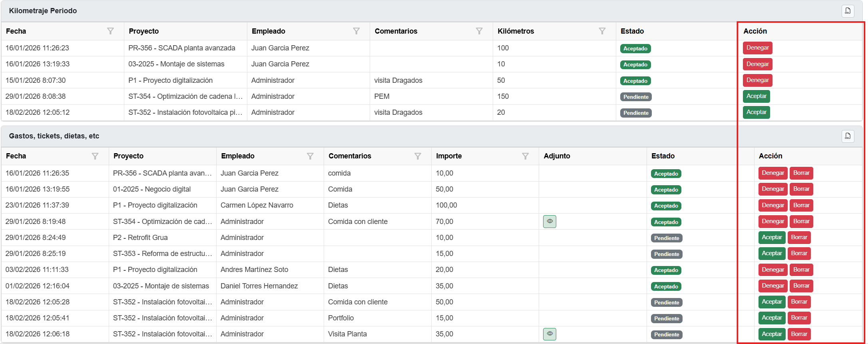The image size is (868, 344).
Task: Filter the Fecha column in Gastos table
Action: click(95, 156)
